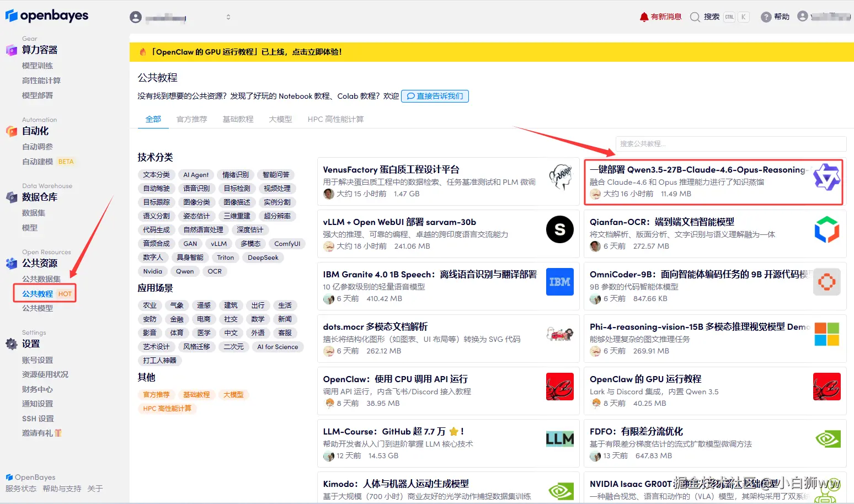Open the user avatar at top right
The width and height of the screenshot is (854, 504).
(x=803, y=17)
